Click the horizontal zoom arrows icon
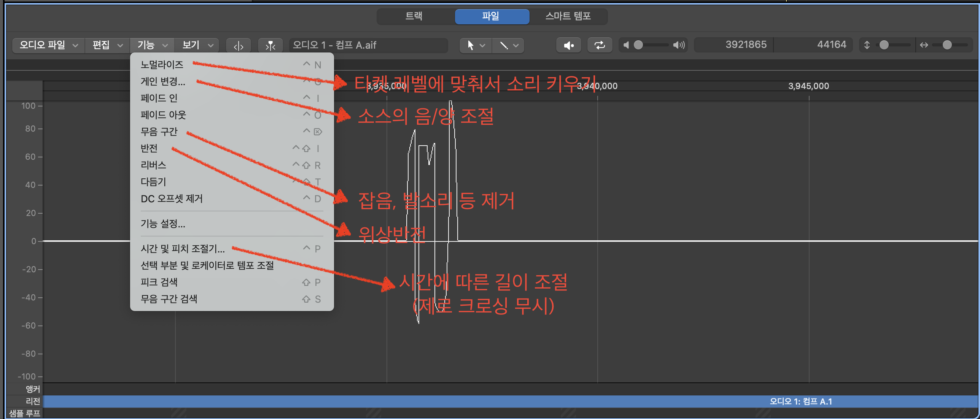The image size is (980, 419). pyautogui.click(x=924, y=45)
